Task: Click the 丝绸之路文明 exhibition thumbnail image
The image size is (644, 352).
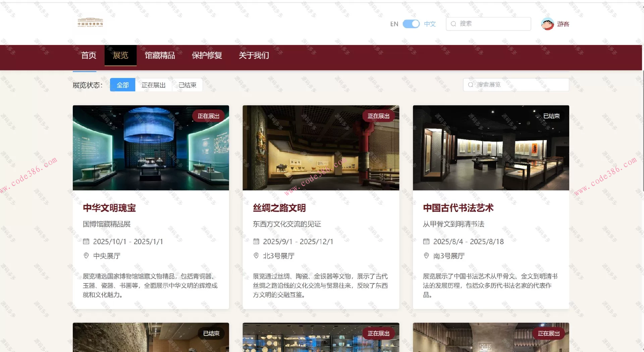Action: (x=321, y=148)
